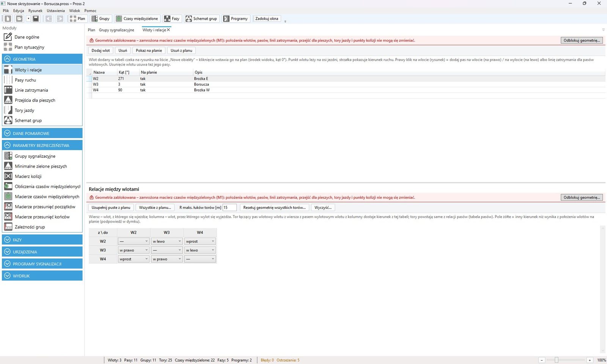The width and height of the screenshot is (607, 364).
Task: Open W2 to W3 relation dropdown
Action: pyautogui.click(x=167, y=241)
